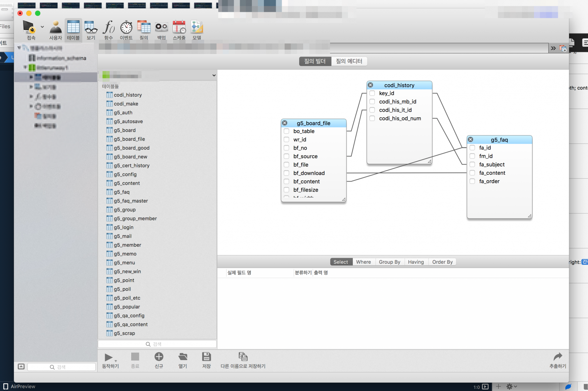Remove g5_board_file table from the diagram

[x=285, y=123]
